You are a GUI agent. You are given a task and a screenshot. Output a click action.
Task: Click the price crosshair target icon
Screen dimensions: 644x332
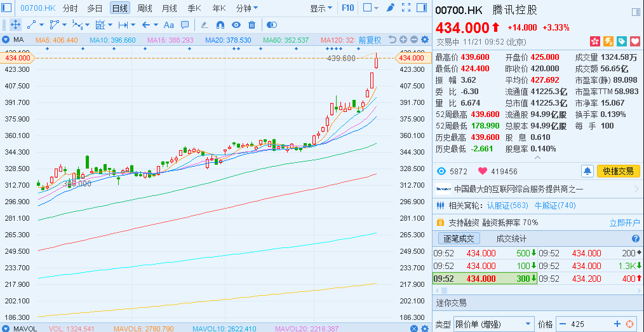tap(629, 324)
